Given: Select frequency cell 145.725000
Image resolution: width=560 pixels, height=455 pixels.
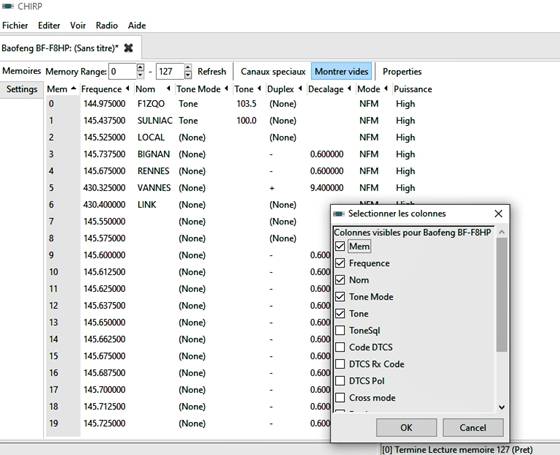Looking at the screenshot, I should pos(105,423).
